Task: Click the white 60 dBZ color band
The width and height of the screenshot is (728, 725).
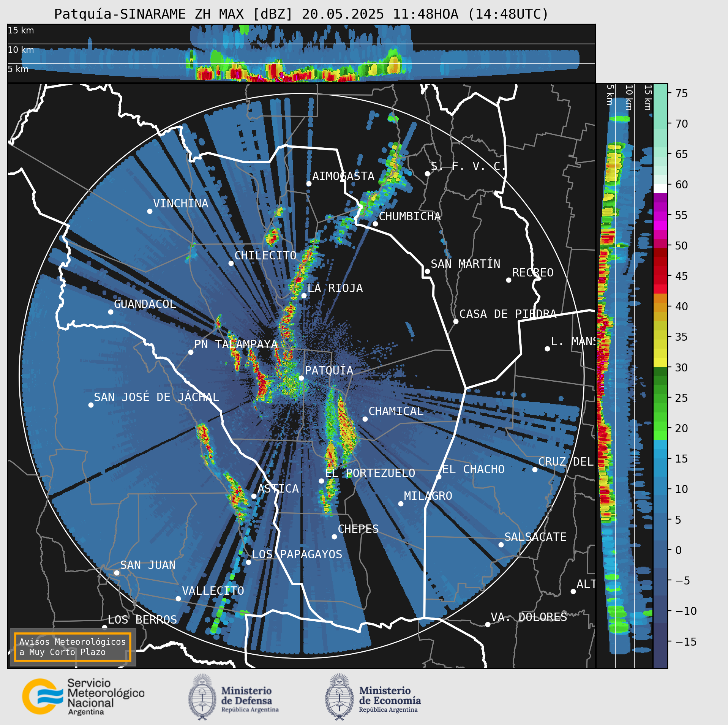Action: click(x=660, y=189)
